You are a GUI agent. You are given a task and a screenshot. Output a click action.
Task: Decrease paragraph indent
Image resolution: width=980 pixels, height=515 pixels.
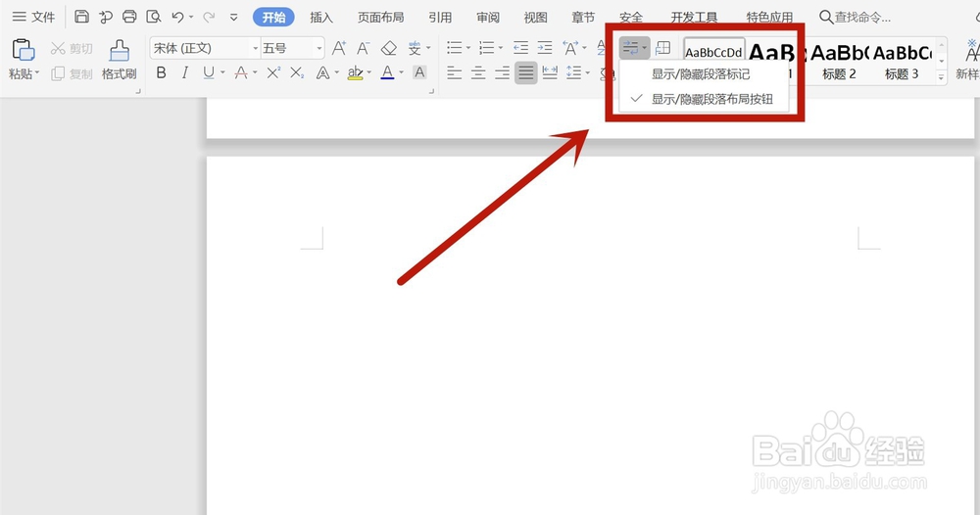[x=520, y=47]
